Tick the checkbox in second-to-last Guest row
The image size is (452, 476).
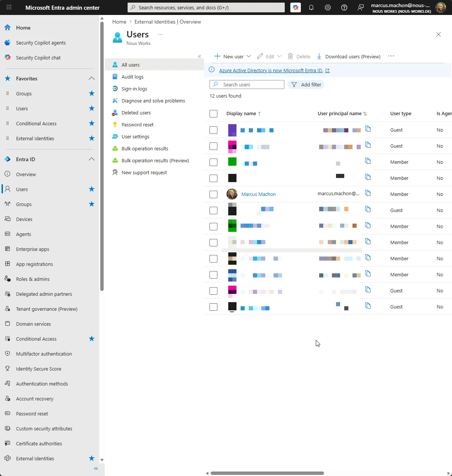click(x=214, y=291)
